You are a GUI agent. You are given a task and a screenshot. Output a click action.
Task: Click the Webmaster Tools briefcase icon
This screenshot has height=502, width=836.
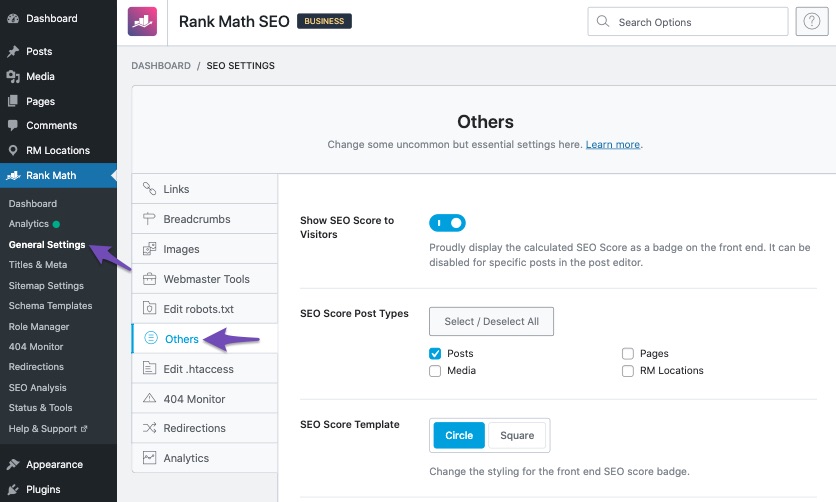[x=150, y=279]
